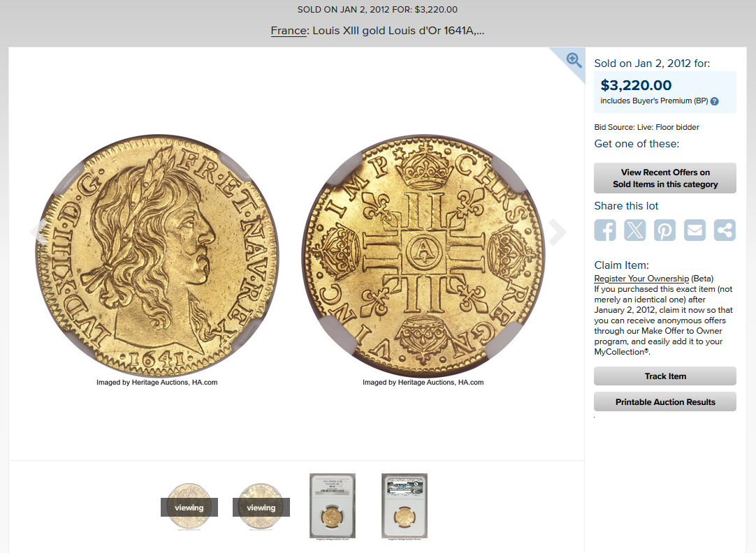
Task: Open Buyer's Premium help question mark
Action: coord(715,101)
